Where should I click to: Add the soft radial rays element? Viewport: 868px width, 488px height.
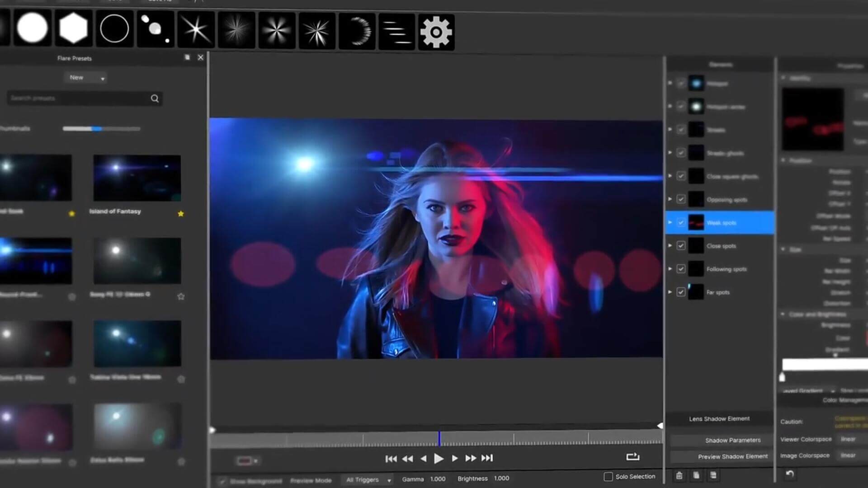click(277, 31)
